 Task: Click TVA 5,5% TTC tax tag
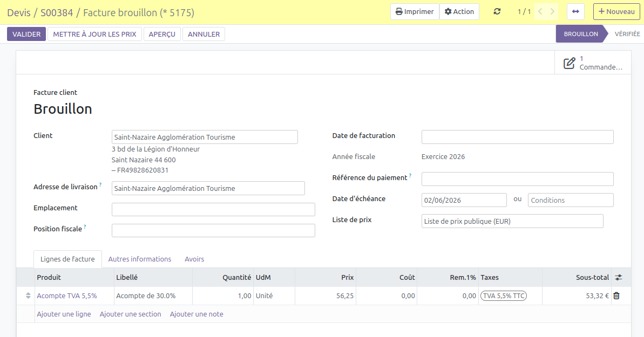504,295
